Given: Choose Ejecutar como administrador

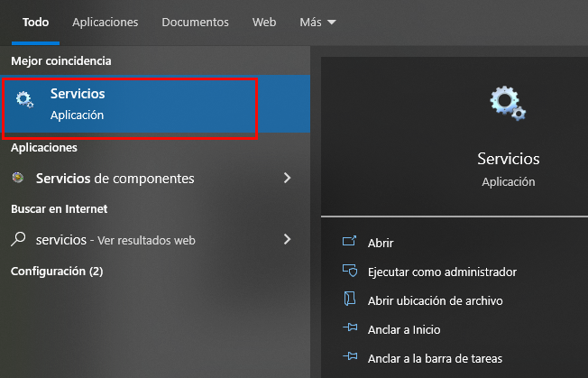Looking at the screenshot, I should point(442,272).
